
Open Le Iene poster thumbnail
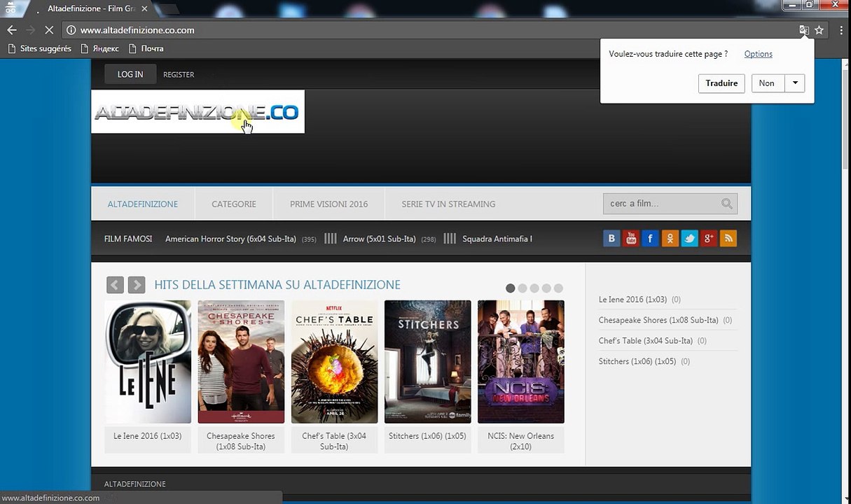[148, 362]
